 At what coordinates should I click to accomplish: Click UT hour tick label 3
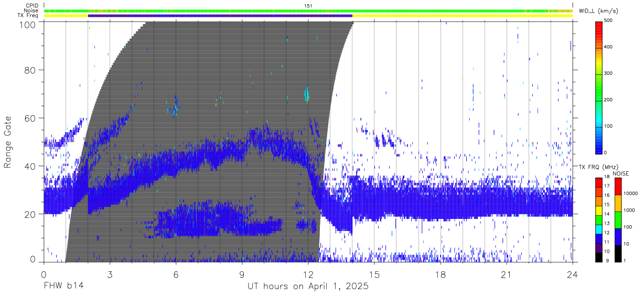pos(110,274)
